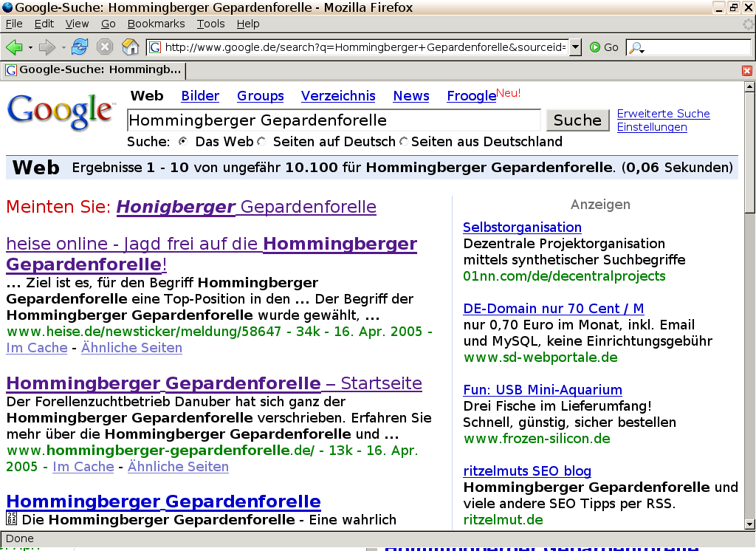Click the Honigberger Gepardenforelle suggestion link
The image size is (756, 551).
coord(247,207)
